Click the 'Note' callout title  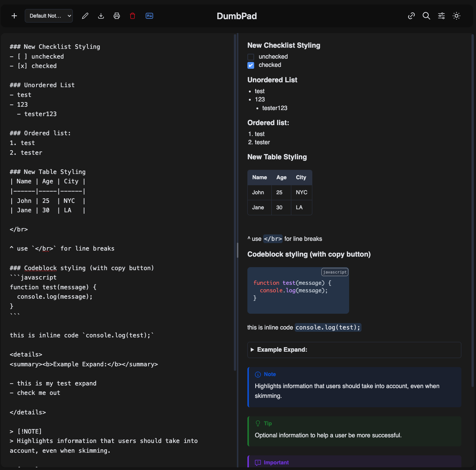tap(270, 375)
